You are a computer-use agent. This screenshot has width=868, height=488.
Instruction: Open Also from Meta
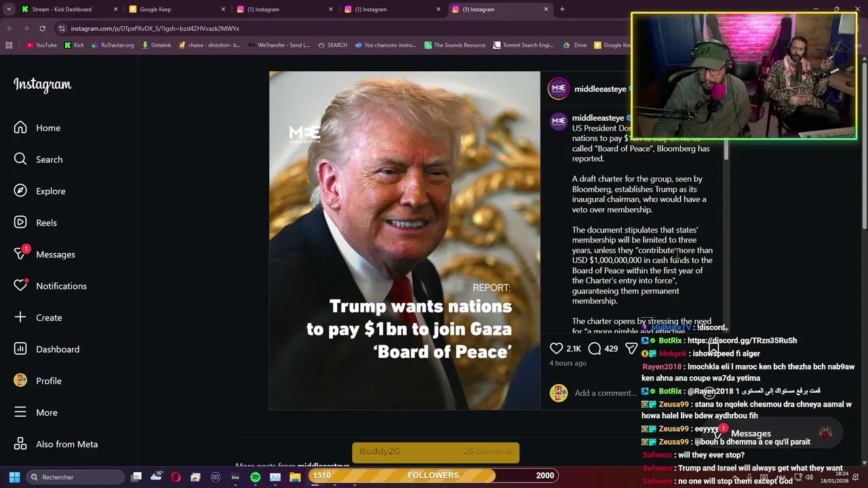56,444
